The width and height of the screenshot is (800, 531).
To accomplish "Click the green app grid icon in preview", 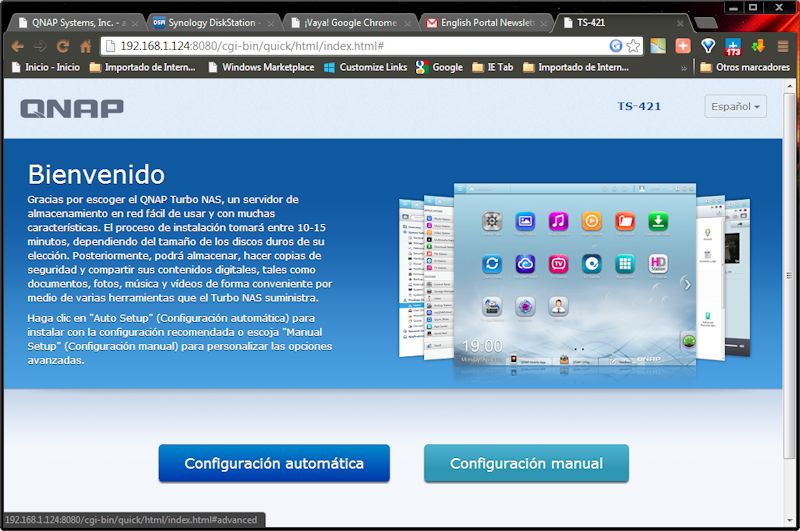I will (x=625, y=264).
